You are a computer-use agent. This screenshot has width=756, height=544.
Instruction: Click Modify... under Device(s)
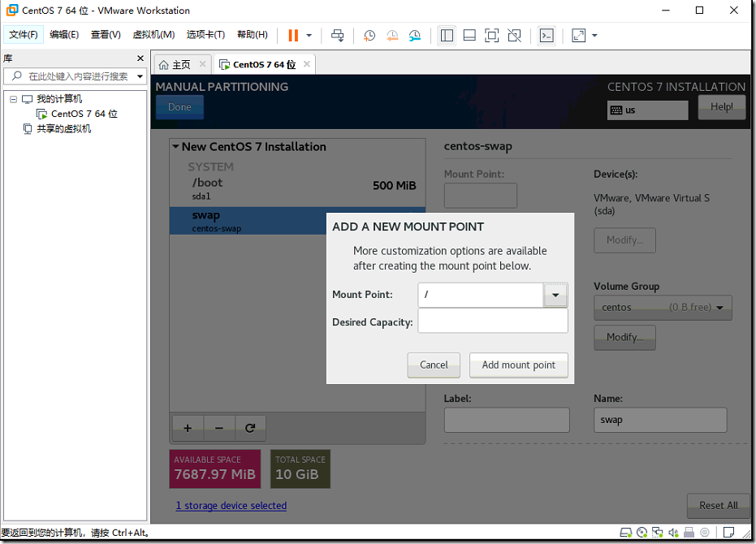624,240
